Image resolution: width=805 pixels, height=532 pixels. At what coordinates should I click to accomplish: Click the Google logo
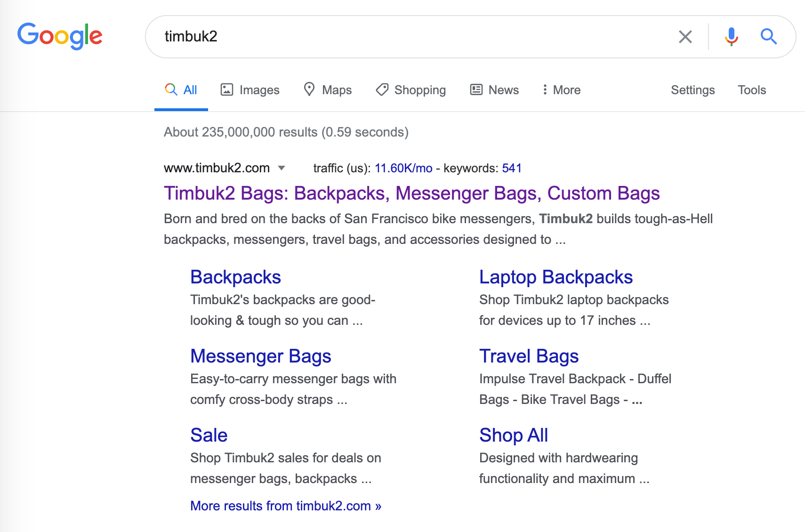[60, 36]
